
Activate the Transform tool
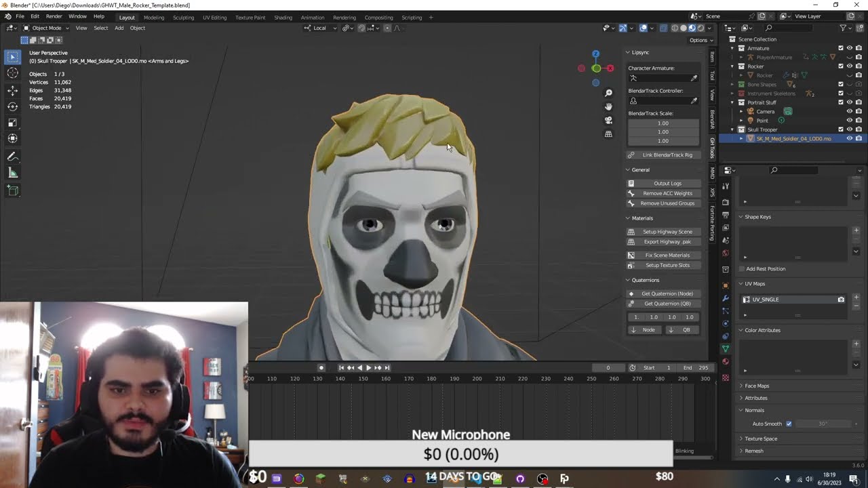13,139
